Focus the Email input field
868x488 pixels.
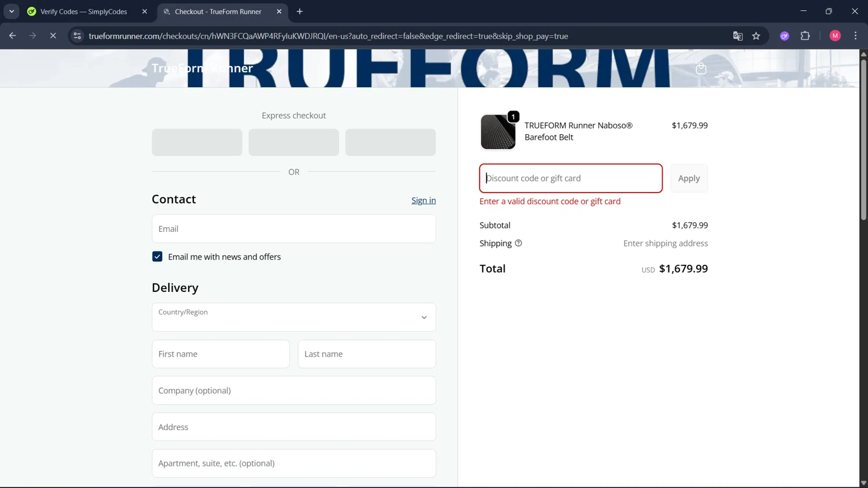coord(294,229)
